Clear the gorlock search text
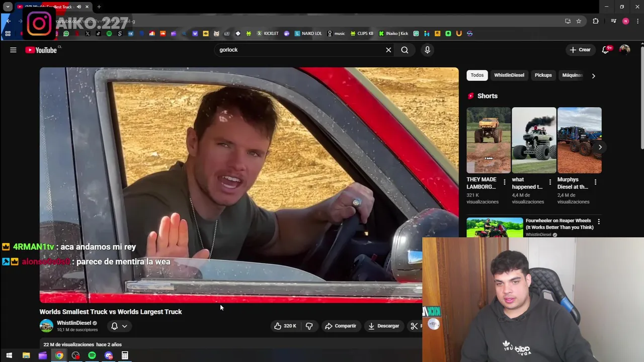The height and width of the screenshot is (362, 644). (x=388, y=50)
